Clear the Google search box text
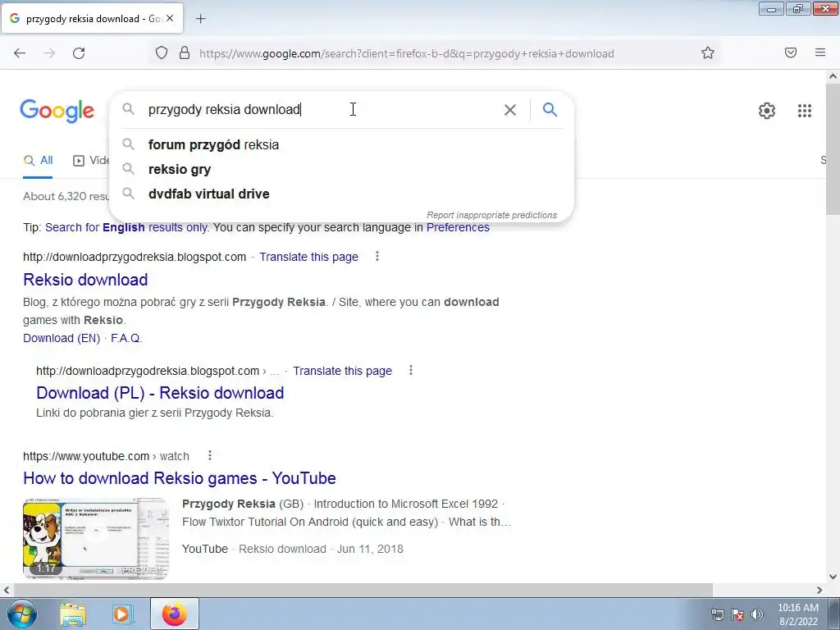 pos(510,110)
